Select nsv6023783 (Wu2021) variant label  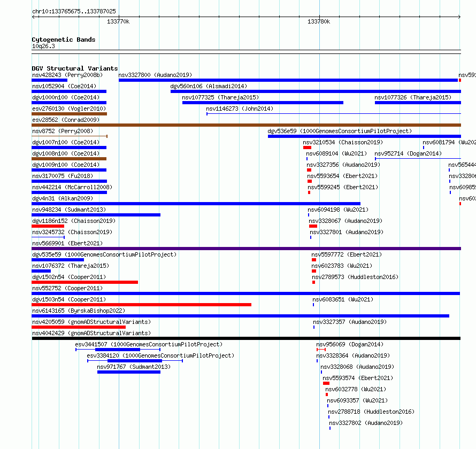(x=342, y=266)
